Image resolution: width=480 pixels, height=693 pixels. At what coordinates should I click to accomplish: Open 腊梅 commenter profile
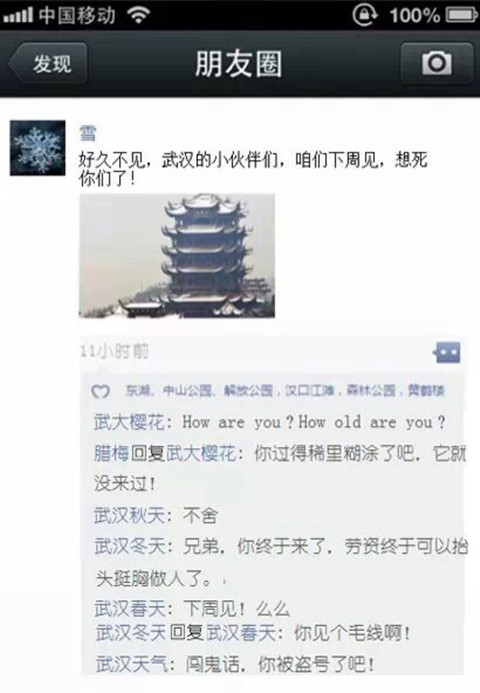[111, 453]
